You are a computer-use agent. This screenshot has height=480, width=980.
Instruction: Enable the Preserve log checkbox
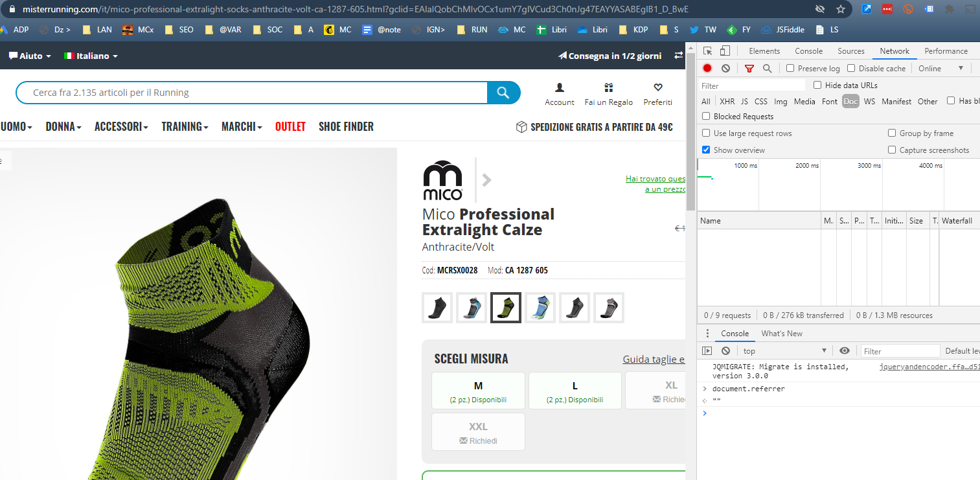[790, 68]
